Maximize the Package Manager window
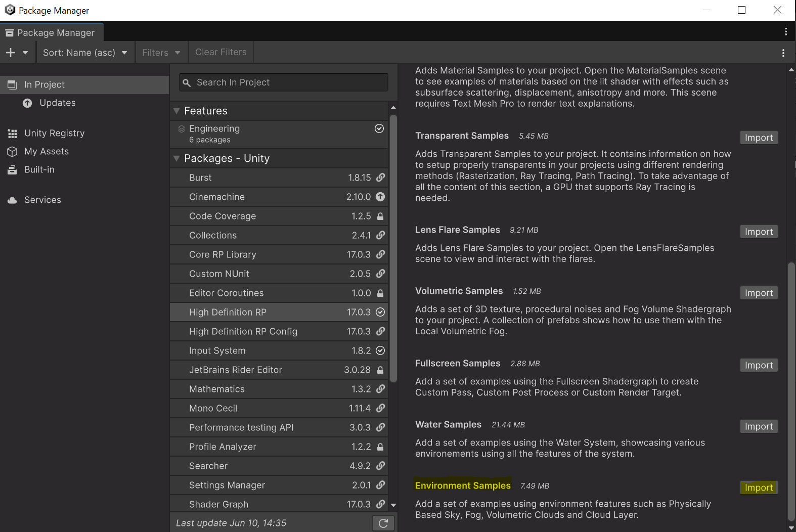The width and height of the screenshot is (796, 532). (741, 10)
